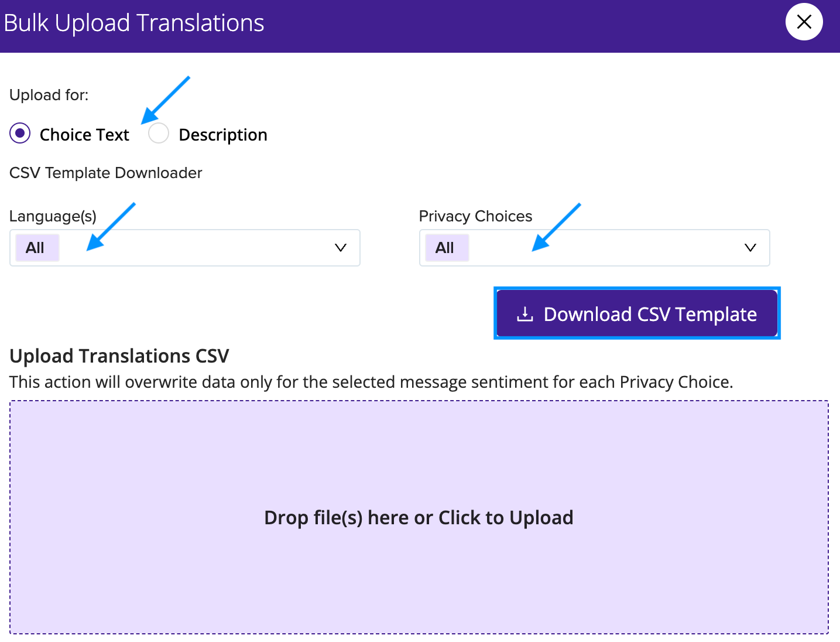Click the file drop zone to upload
The height and width of the screenshot is (642, 840).
pyautogui.click(x=419, y=517)
